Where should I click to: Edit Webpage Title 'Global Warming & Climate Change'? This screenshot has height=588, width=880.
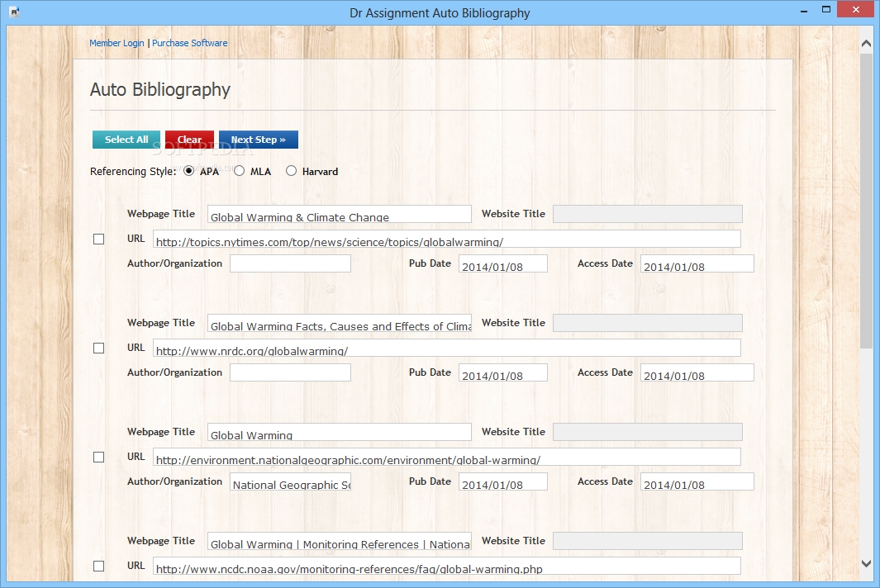pyautogui.click(x=339, y=214)
